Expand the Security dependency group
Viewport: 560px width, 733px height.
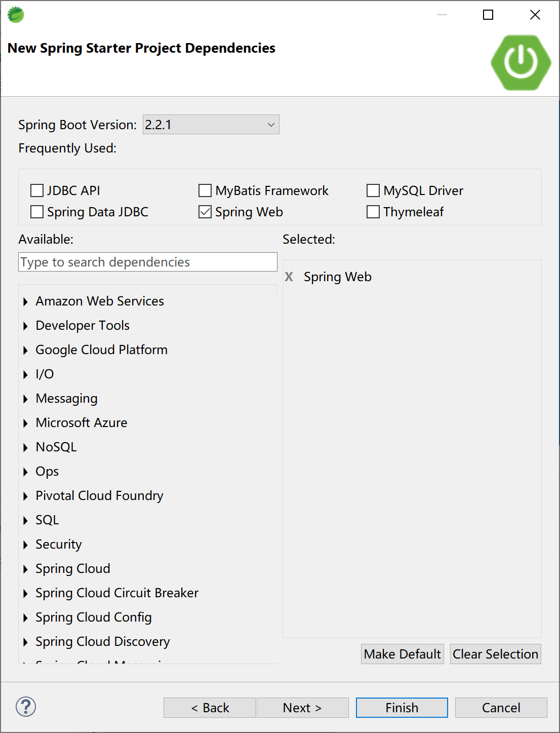coord(25,545)
